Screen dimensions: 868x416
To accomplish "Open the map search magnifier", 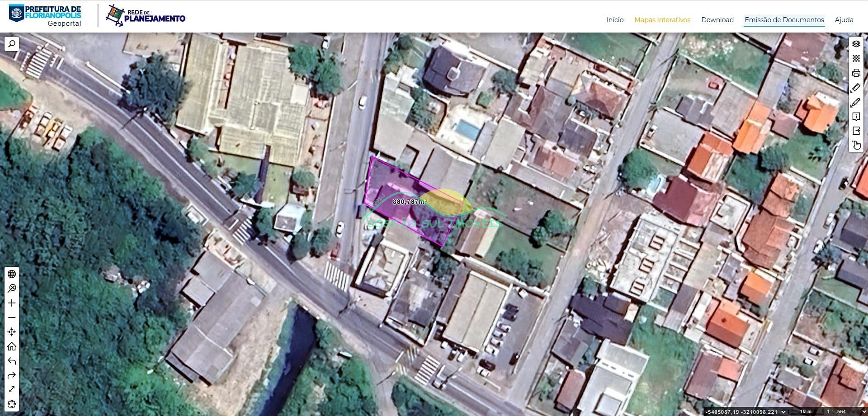I will click(12, 44).
